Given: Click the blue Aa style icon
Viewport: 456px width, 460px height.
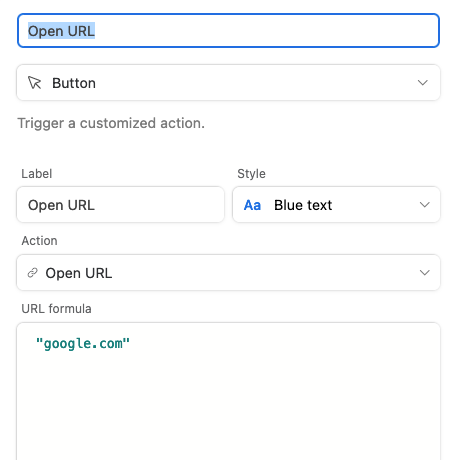Looking at the screenshot, I should click(252, 205).
